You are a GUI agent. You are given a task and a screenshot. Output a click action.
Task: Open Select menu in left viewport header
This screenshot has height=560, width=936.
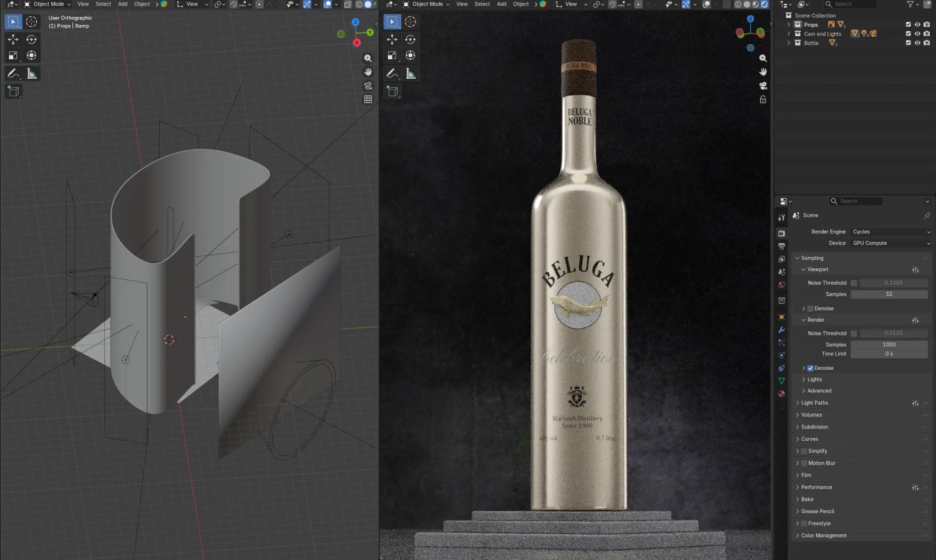(x=104, y=4)
